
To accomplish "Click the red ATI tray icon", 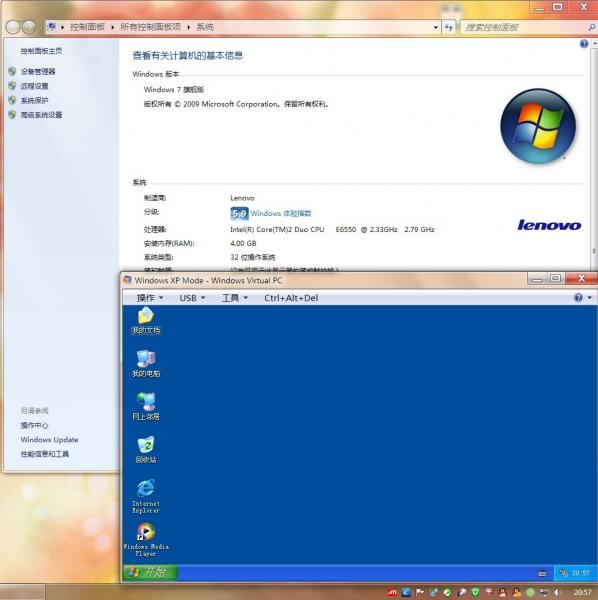I will coord(392,592).
